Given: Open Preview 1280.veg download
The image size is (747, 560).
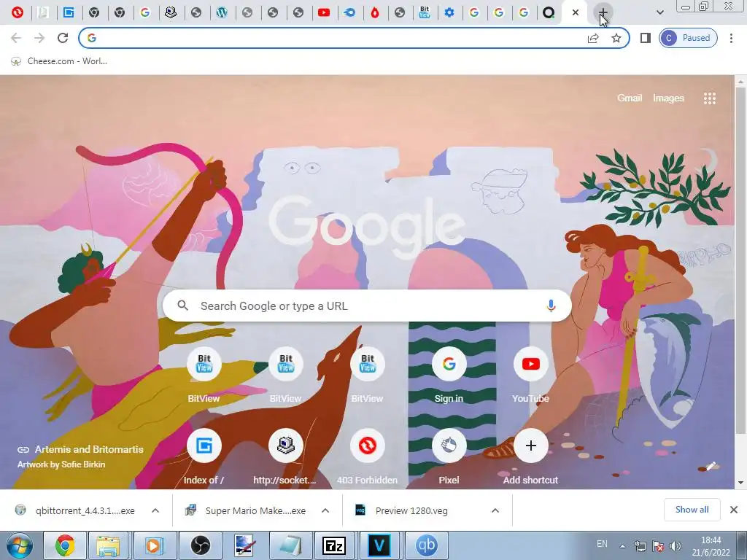Looking at the screenshot, I should pos(402,510).
